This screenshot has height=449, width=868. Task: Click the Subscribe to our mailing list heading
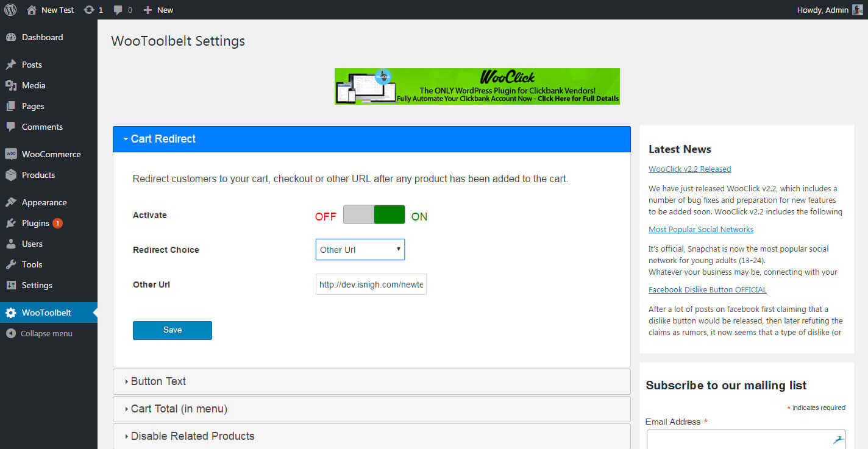coord(726,386)
